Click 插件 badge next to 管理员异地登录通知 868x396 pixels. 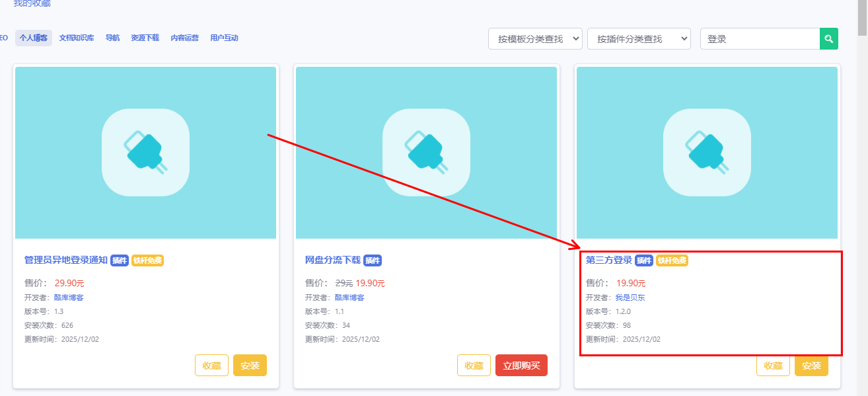(x=120, y=260)
